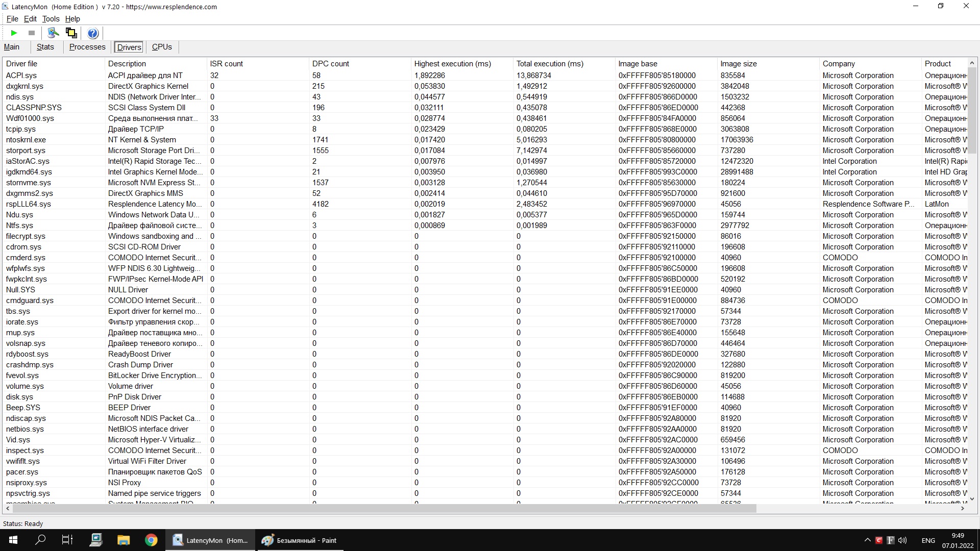Switch to the CPUs tab
This screenshot has width=980, height=551.
162,47
